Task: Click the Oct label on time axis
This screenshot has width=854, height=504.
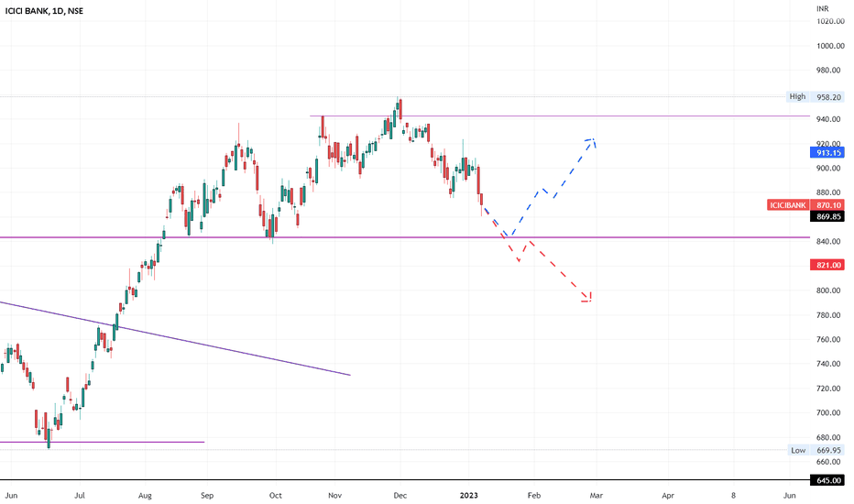Action: 276,496
